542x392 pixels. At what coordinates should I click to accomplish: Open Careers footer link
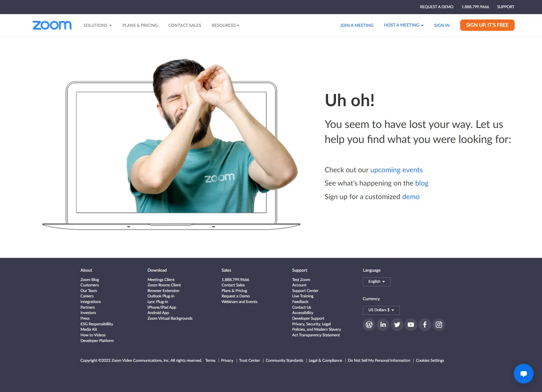click(87, 296)
